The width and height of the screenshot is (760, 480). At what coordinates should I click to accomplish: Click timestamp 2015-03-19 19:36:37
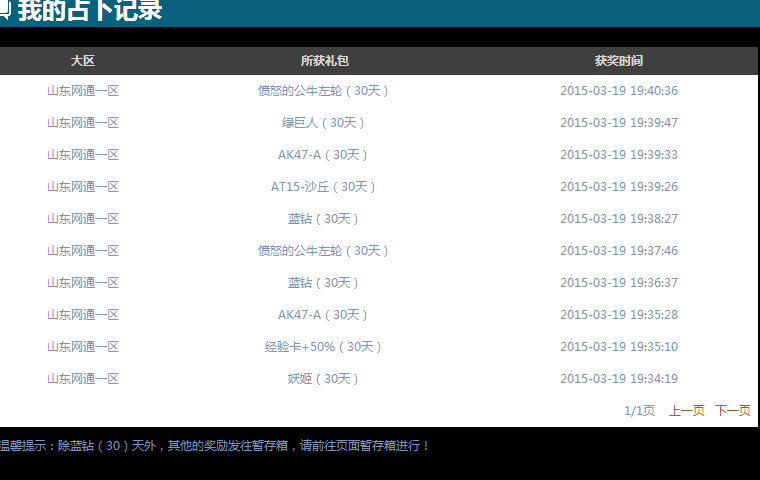point(619,283)
